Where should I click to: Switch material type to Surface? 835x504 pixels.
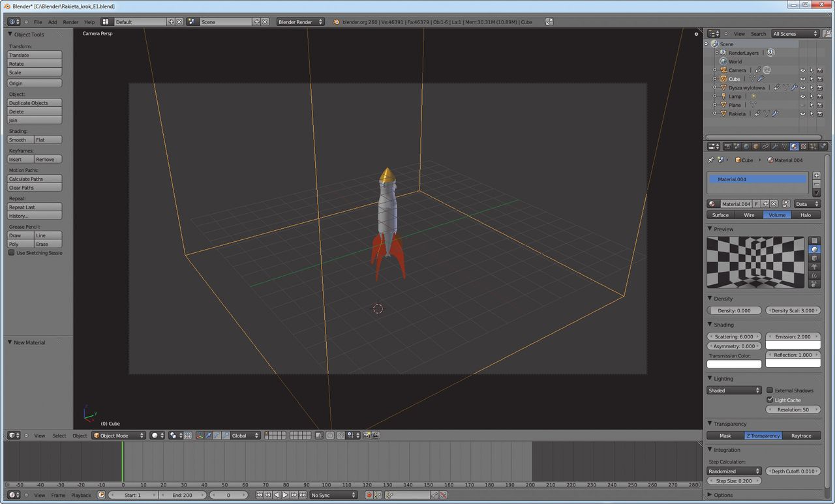click(x=720, y=215)
